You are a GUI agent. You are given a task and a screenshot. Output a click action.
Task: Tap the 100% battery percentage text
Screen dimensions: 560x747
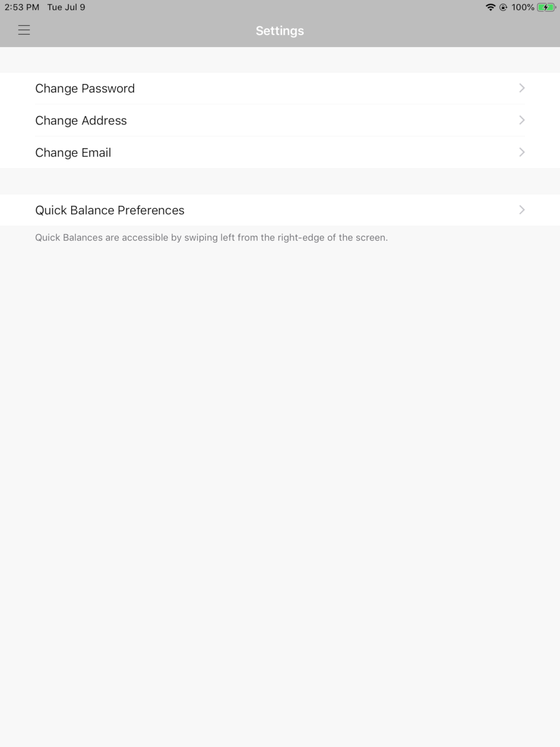(523, 7)
